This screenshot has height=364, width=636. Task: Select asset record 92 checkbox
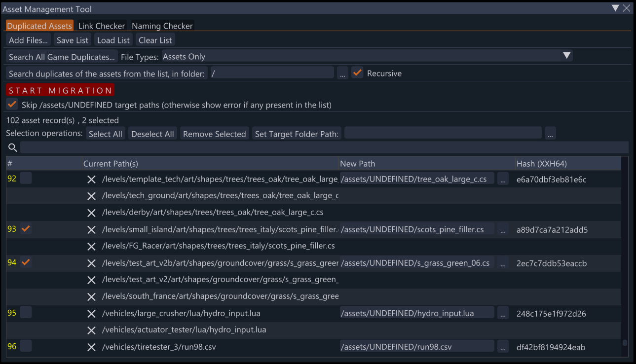(26, 179)
